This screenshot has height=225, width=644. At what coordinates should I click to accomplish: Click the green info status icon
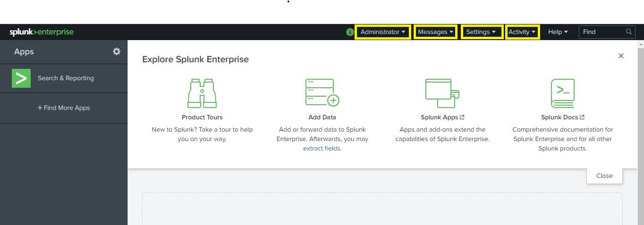coord(350,32)
